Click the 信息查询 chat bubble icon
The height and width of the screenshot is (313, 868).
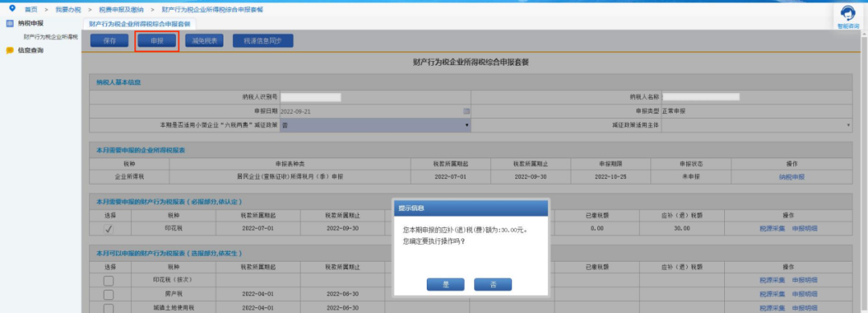[10, 51]
